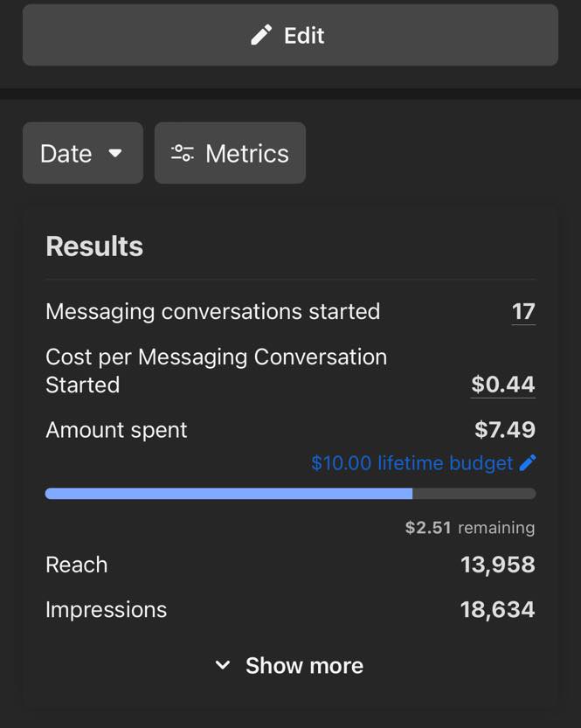The image size is (581, 728).
Task: Click the Cost per Messaging Conversation Started label
Action: point(216,371)
